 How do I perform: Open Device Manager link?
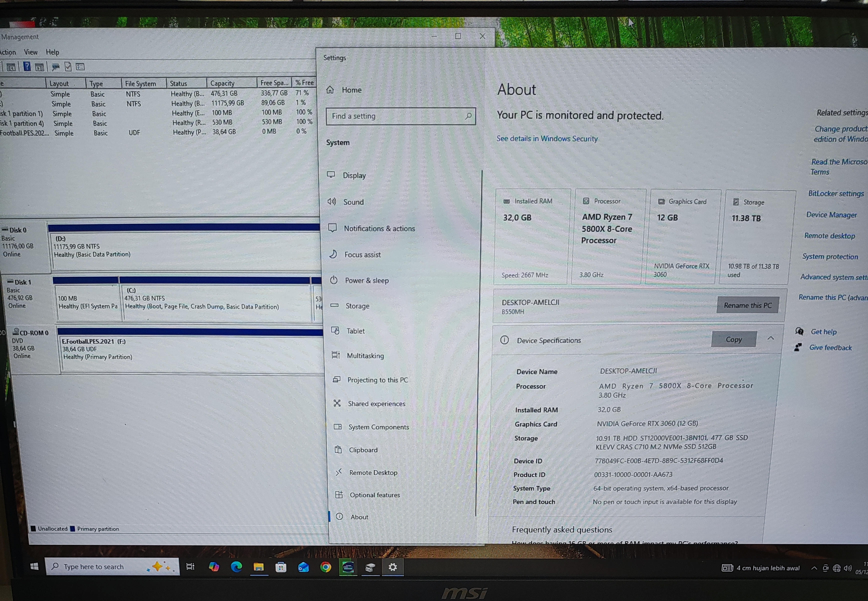(x=831, y=215)
